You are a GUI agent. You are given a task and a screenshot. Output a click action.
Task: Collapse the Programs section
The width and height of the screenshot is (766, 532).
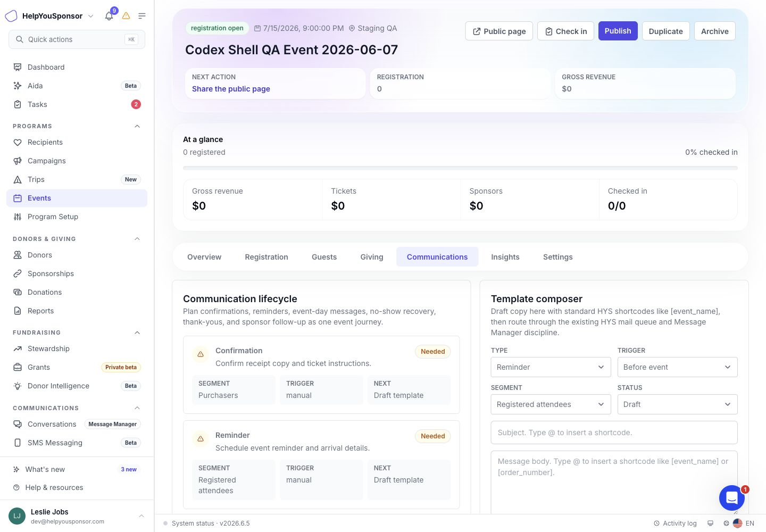[137, 126]
